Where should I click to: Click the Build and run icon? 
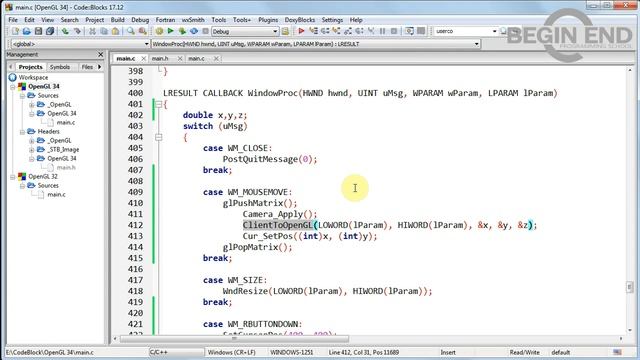pos(182,31)
